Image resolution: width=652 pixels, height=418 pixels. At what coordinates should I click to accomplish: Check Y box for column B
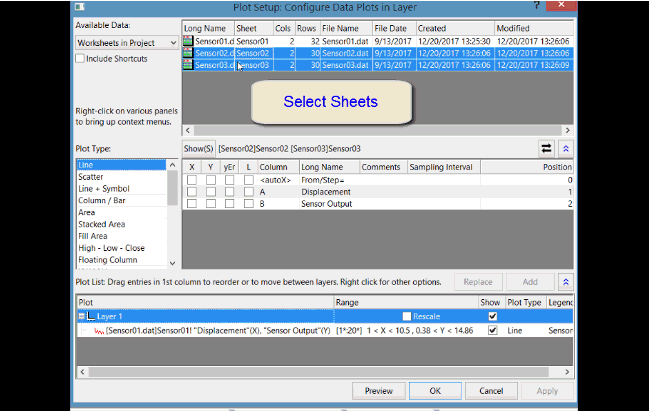pos(211,204)
